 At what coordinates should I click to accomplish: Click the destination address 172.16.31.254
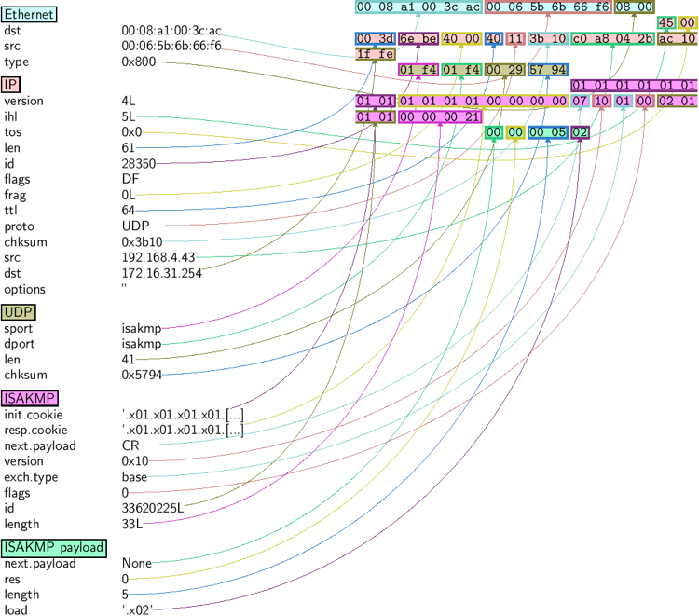click(x=162, y=272)
